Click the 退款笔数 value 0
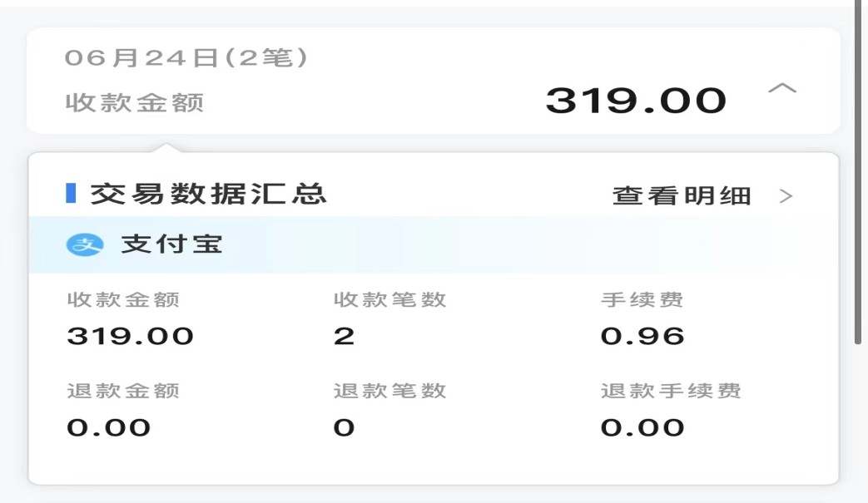868x503 pixels. pos(344,428)
